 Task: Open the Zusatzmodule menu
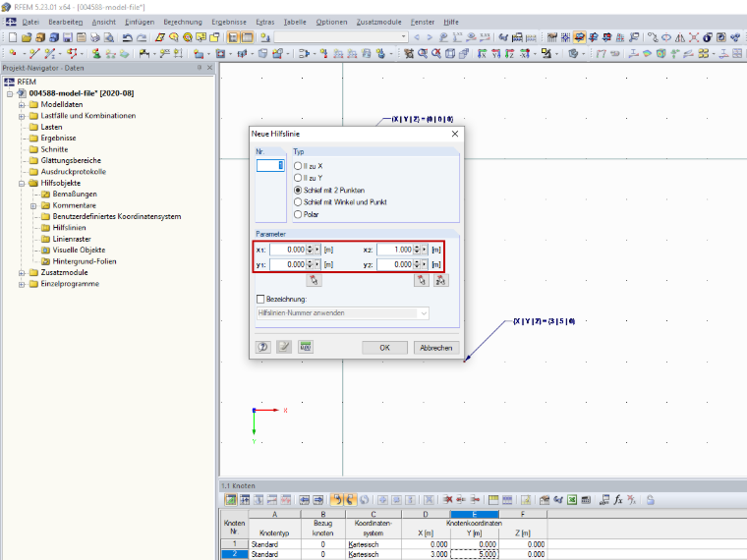pos(378,22)
